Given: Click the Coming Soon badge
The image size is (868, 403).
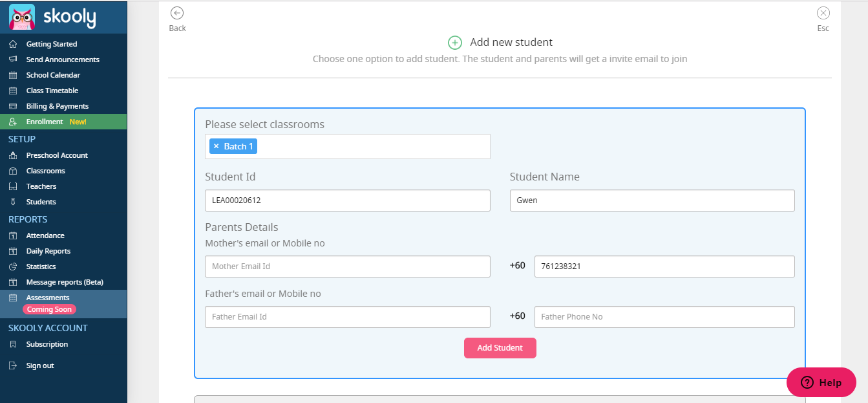Looking at the screenshot, I should 49,309.
